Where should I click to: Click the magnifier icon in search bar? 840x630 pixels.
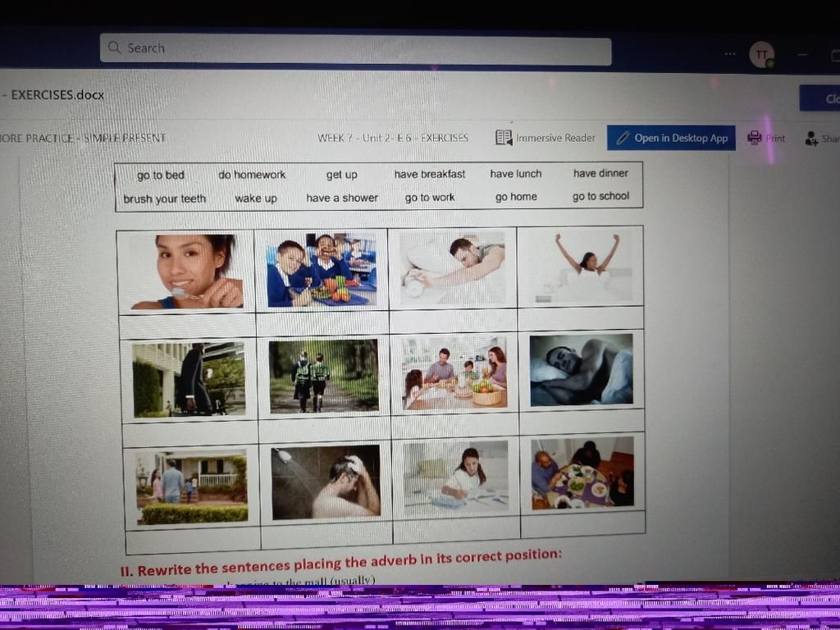114,47
